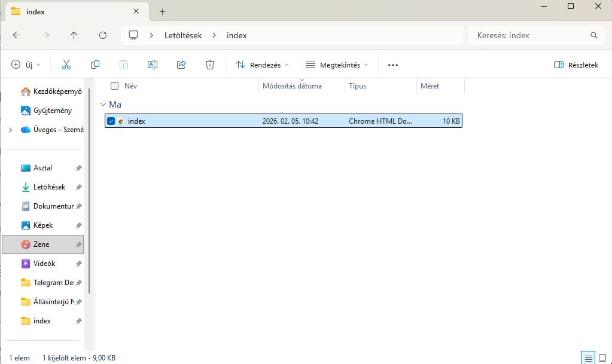Click the Delete trash can icon
The height and width of the screenshot is (364, 612).
210,65
